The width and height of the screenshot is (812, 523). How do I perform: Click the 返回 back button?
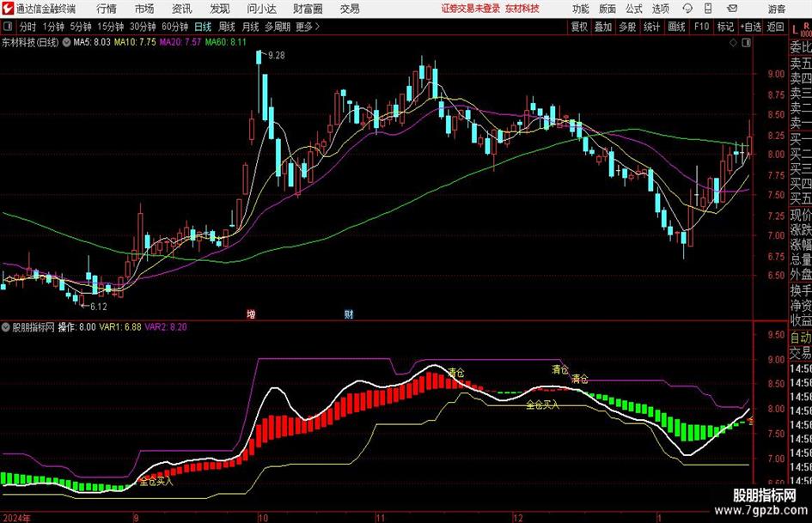click(x=775, y=27)
